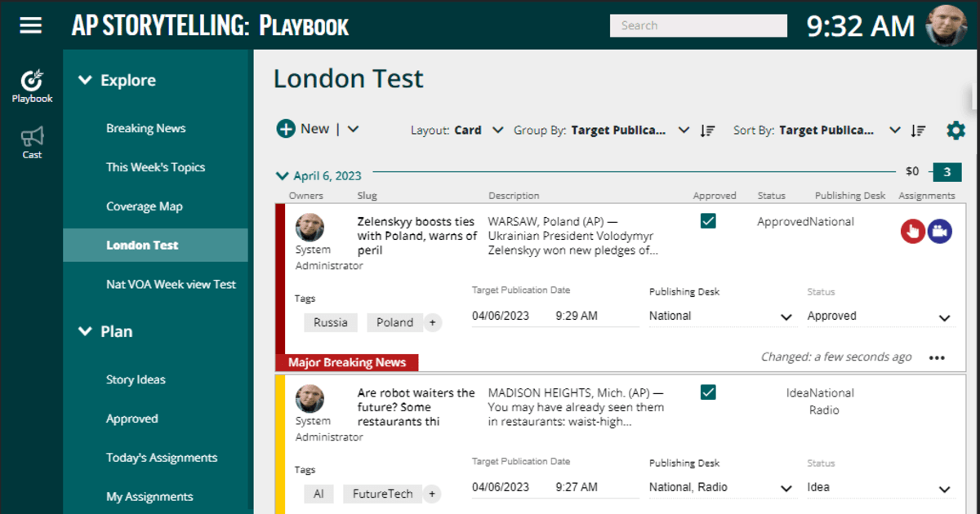Open the Publishing Desk dropdown showing National

click(723, 316)
